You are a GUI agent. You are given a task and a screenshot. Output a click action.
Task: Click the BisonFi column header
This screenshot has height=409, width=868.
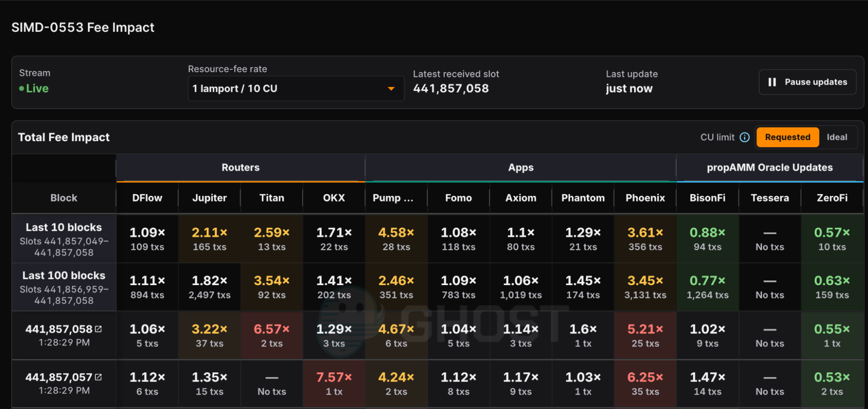click(x=708, y=198)
